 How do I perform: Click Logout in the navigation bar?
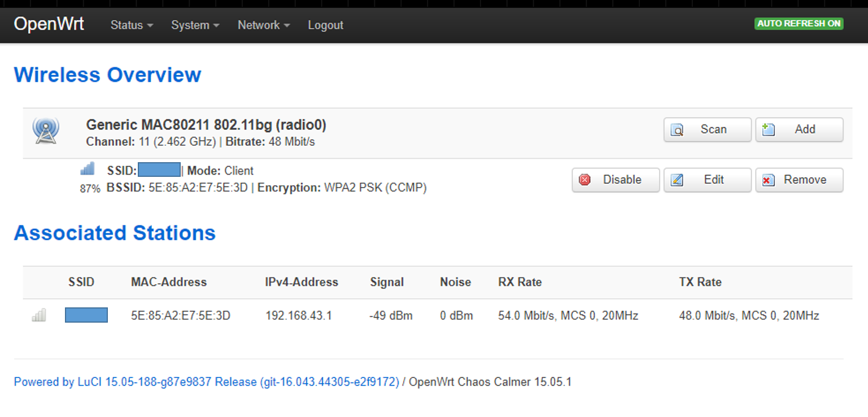(325, 25)
